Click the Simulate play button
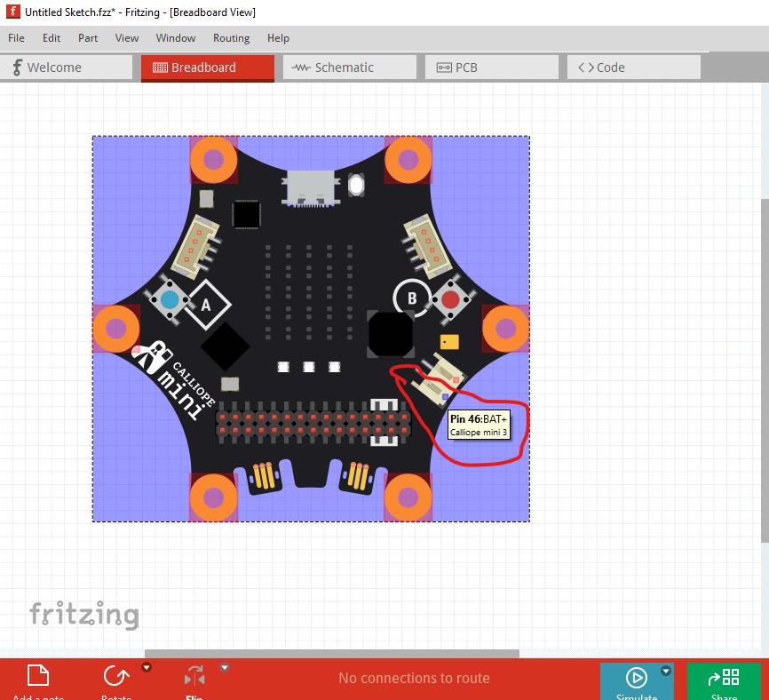The height and width of the screenshot is (700, 769). [x=636, y=678]
